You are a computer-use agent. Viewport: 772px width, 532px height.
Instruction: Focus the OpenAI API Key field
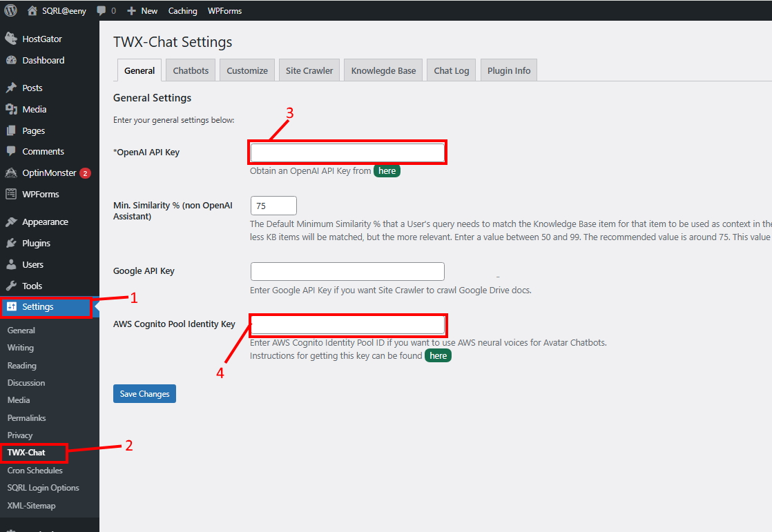[347, 152]
